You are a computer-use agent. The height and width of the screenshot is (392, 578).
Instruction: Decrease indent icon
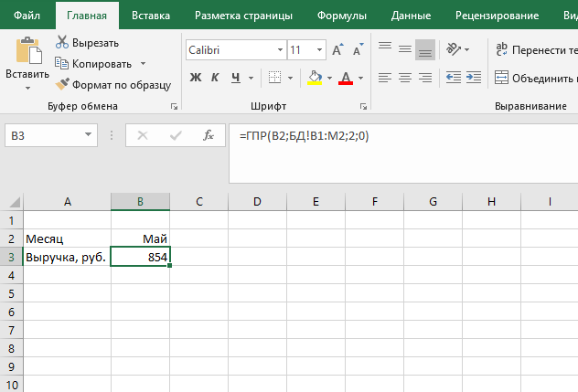point(453,78)
